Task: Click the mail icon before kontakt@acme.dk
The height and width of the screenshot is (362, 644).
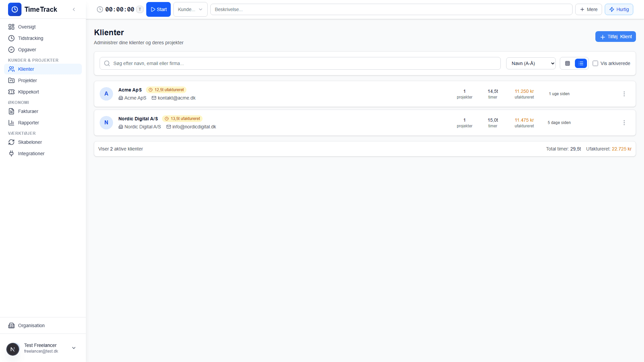Action: (x=154, y=98)
